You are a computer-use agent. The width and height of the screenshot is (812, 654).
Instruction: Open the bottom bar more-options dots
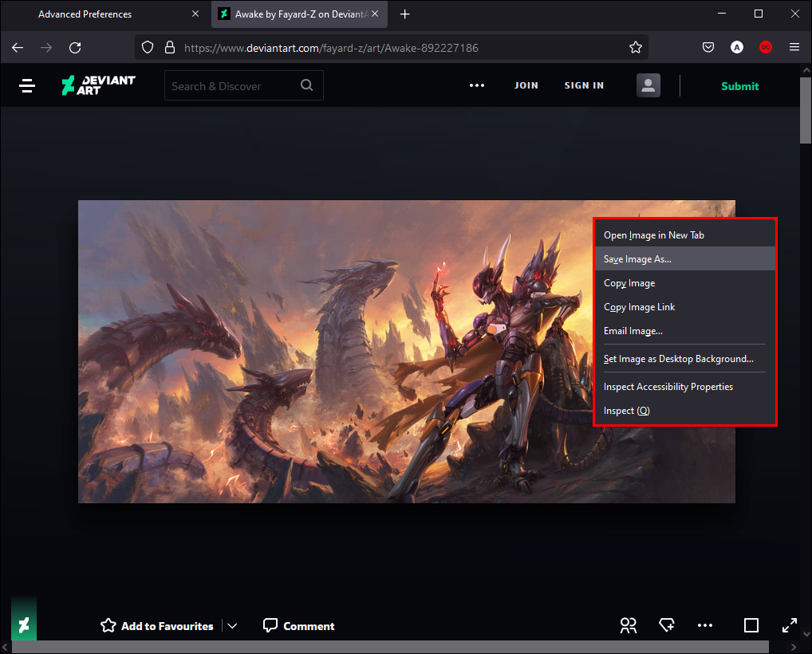click(705, 625)
